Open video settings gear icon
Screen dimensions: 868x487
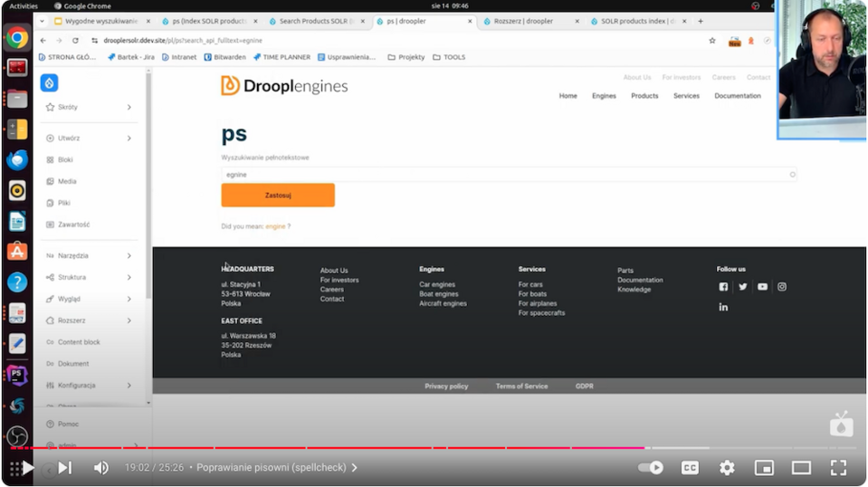727,468
